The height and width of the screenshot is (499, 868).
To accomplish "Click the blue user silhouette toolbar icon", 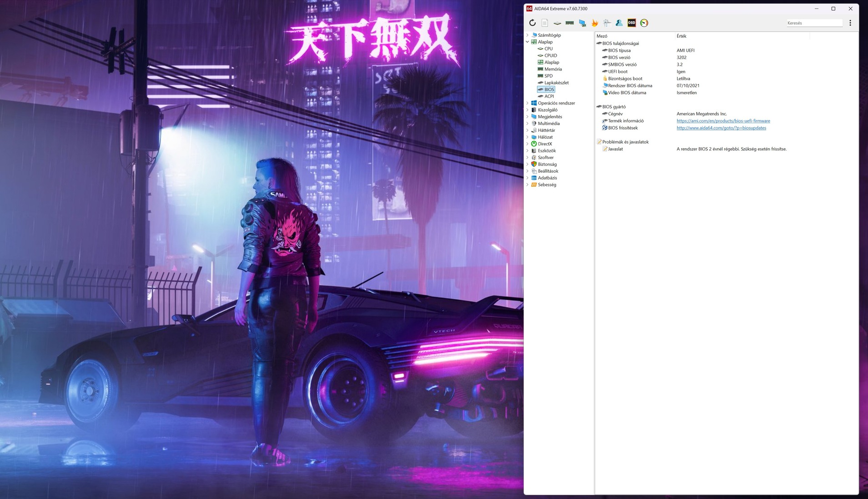I will click(619, 23).
